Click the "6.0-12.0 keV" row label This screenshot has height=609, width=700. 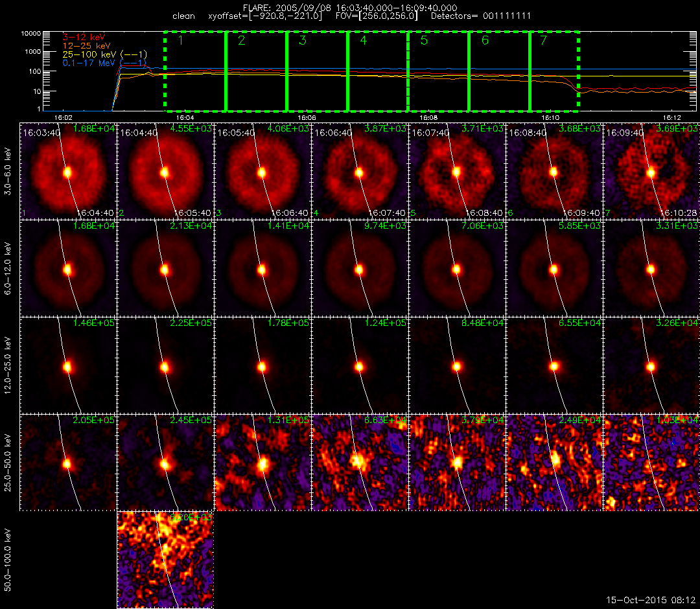click(x=8, y=269)
